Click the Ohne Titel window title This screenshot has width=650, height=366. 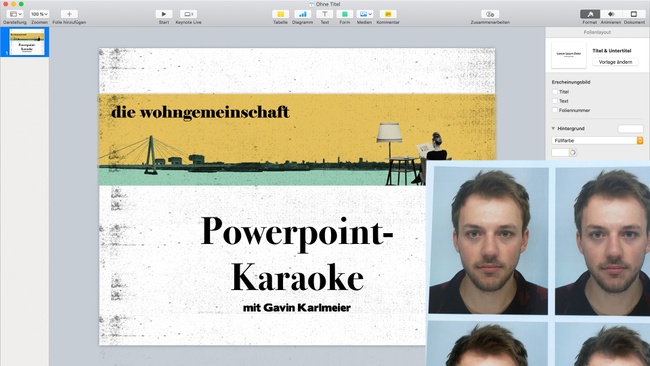click(x=328, y=4)
